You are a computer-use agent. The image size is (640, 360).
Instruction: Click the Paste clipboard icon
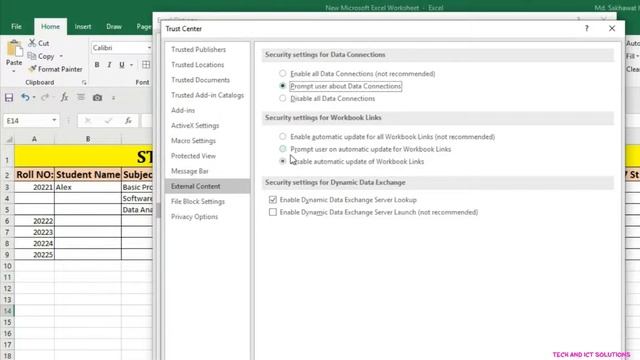(14, 49)
